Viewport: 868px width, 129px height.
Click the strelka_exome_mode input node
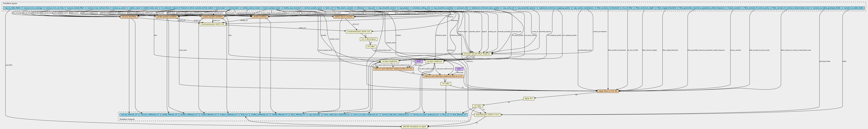251,8
